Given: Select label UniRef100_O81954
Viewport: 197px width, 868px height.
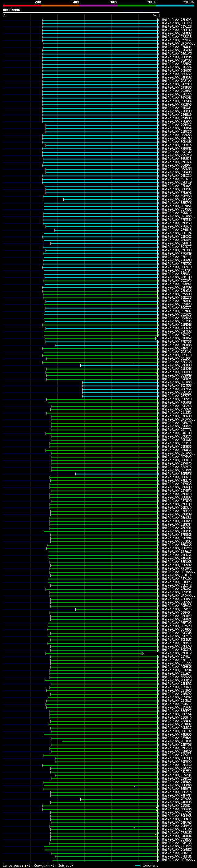Looking at the screenshot, I should pyautogui.click(x=177, y=358).
